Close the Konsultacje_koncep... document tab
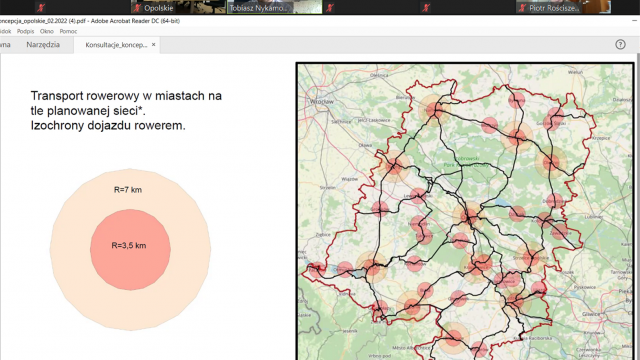Screen dimensions: 640x360 pos(153,44)
